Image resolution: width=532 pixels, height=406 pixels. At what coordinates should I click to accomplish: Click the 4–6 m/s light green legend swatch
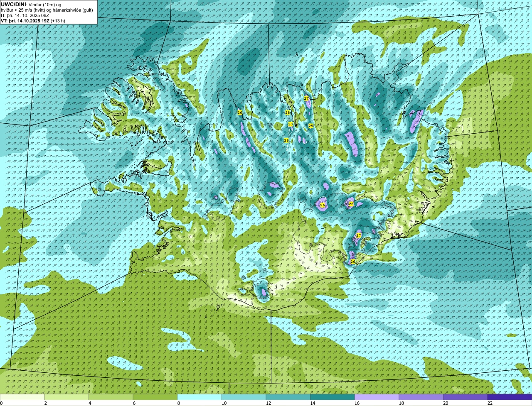(x=111, y=397)
